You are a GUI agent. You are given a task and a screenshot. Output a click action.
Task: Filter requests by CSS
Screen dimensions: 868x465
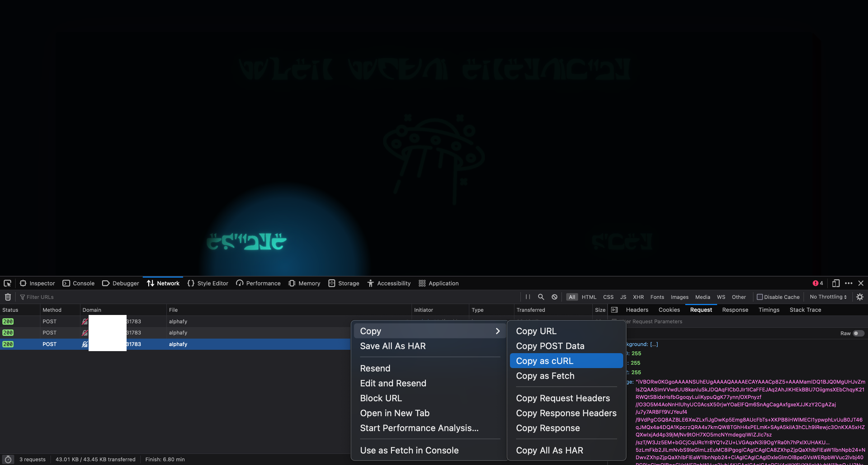[x=609, y=297]
